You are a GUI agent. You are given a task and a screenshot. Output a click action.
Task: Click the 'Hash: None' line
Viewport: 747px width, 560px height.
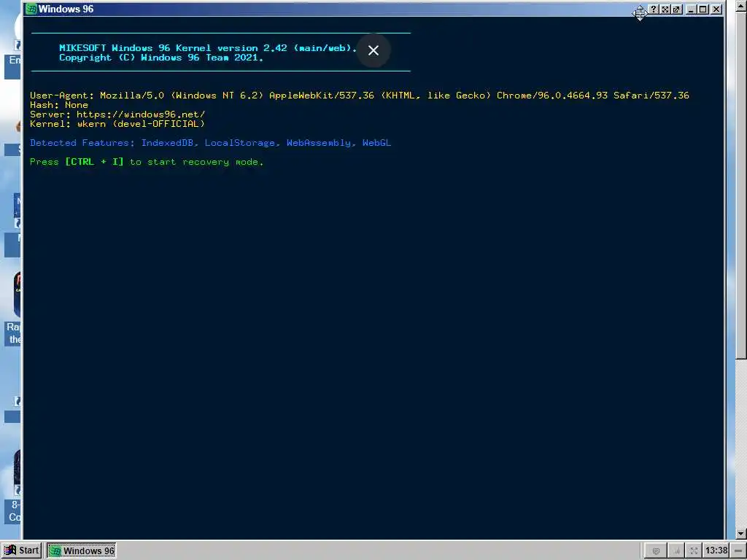coord(59,105)
